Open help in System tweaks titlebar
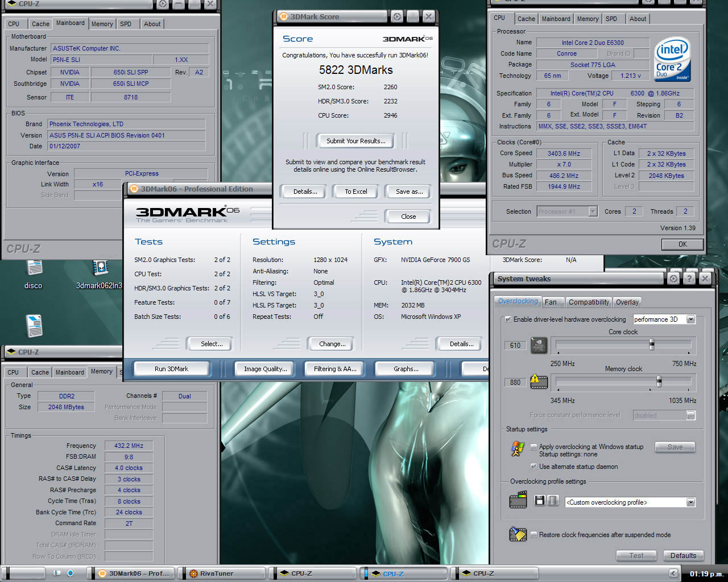728x582 pixels. click(x=689, y=278)
